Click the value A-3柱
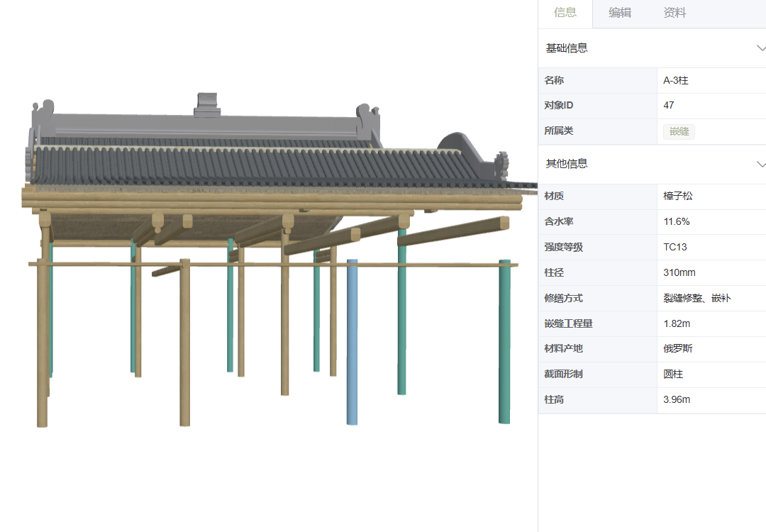Screen dimensions: 766x532 pos(676,80)
